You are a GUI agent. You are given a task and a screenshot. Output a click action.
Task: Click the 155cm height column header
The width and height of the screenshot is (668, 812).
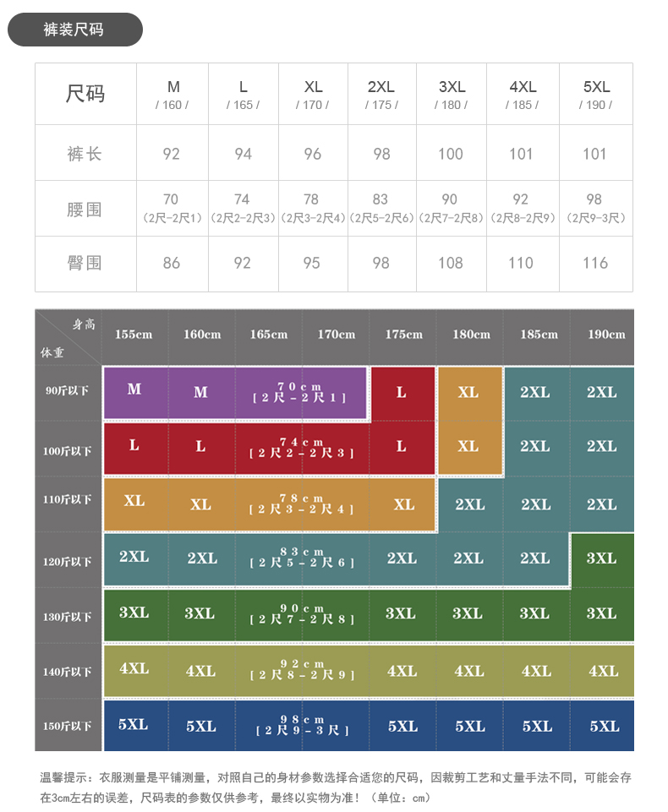pyautogui.click(x=134, y=335)
